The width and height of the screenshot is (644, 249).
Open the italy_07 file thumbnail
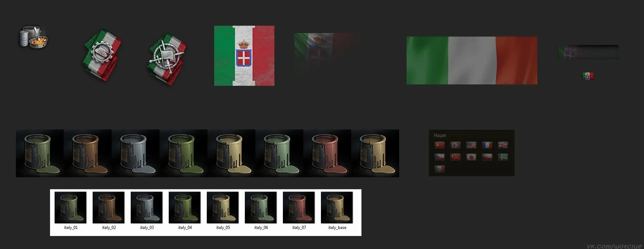[299, 207]
